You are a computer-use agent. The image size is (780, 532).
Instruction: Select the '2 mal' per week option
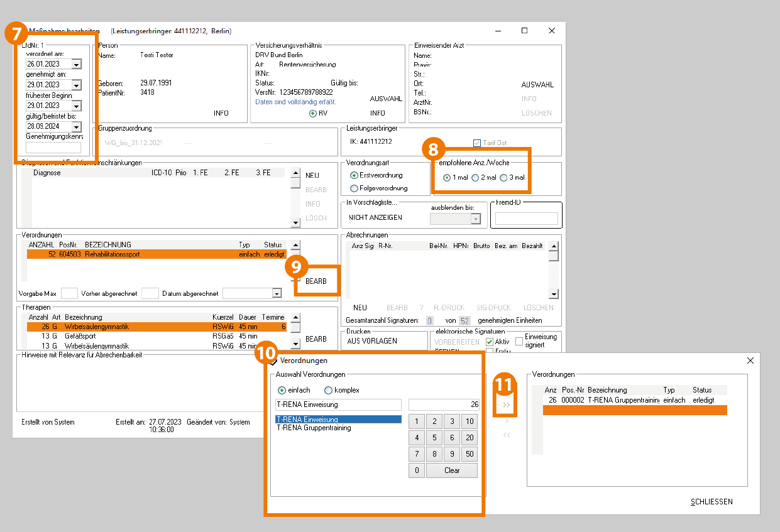point(475,178)
